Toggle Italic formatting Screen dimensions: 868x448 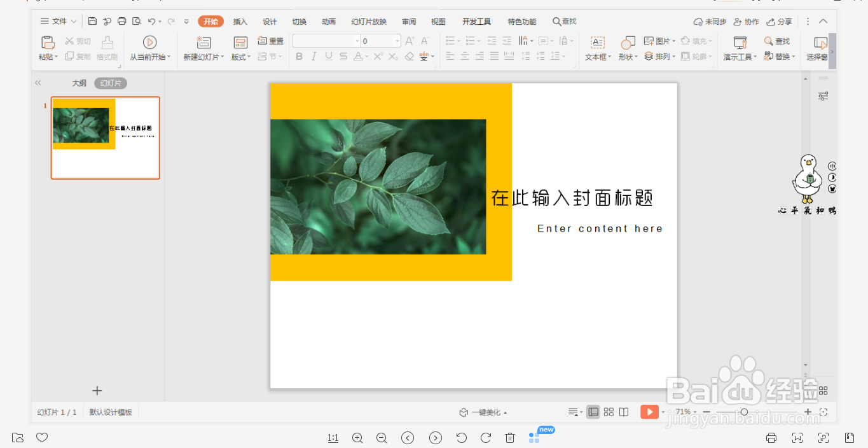314,57
